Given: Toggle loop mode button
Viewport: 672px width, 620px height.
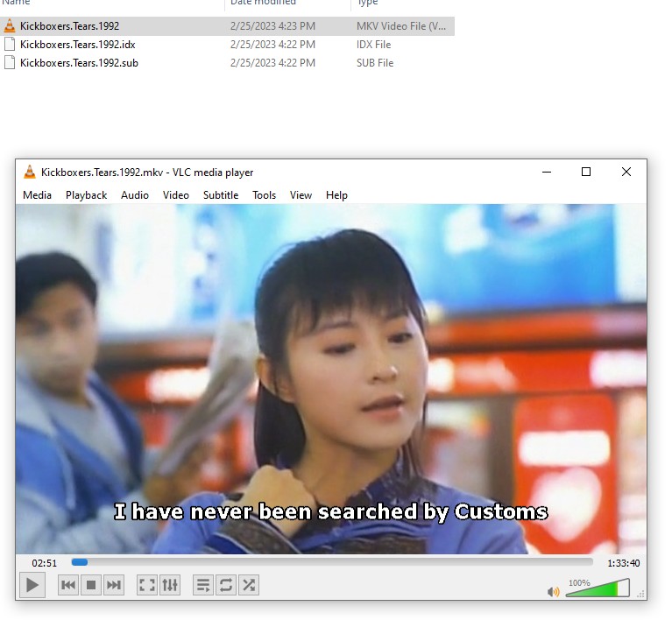Looking at the screenshot, I should point(226,585).
